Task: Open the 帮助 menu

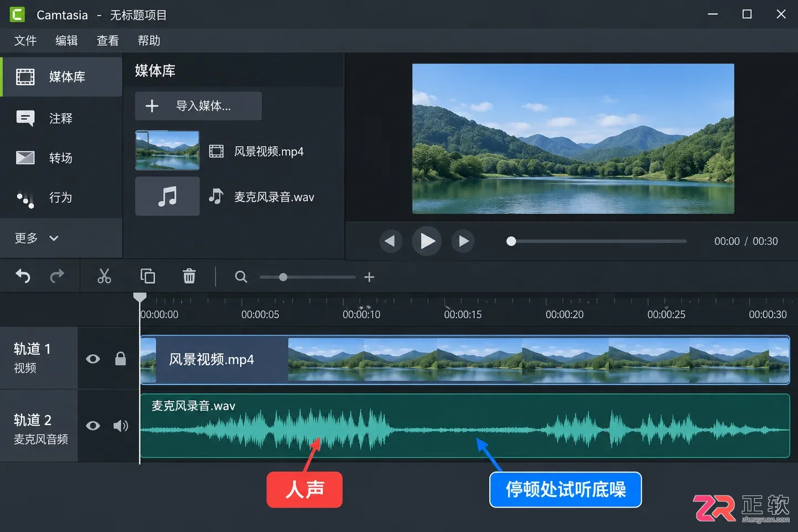Action: pyautogui.click(x=149, y=40)
